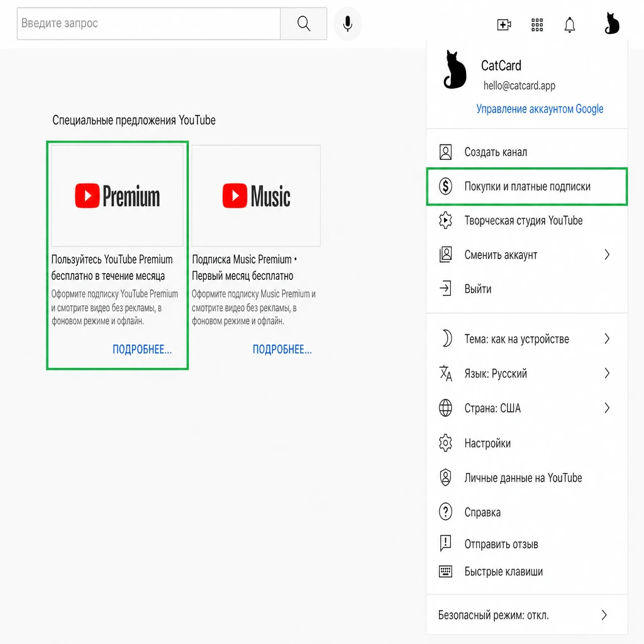The width and height of the screenshot is (644, 644).
Task: Click the question mark Help icon
Action: (446, 512)
